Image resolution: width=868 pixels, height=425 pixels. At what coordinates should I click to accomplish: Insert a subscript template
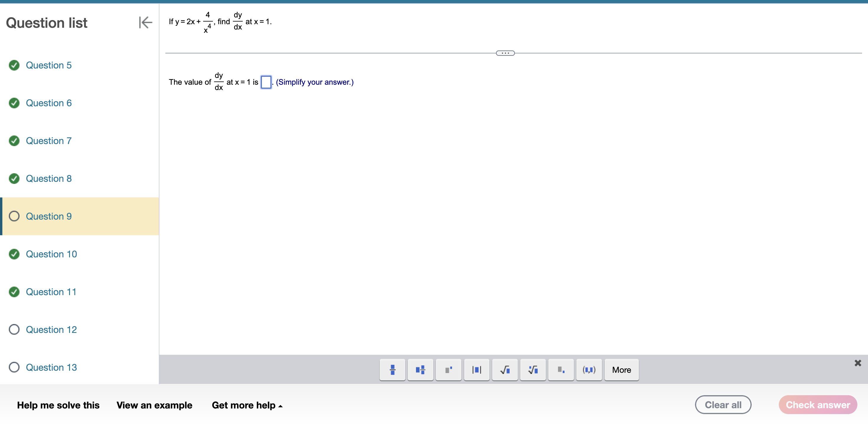[561, 370]
